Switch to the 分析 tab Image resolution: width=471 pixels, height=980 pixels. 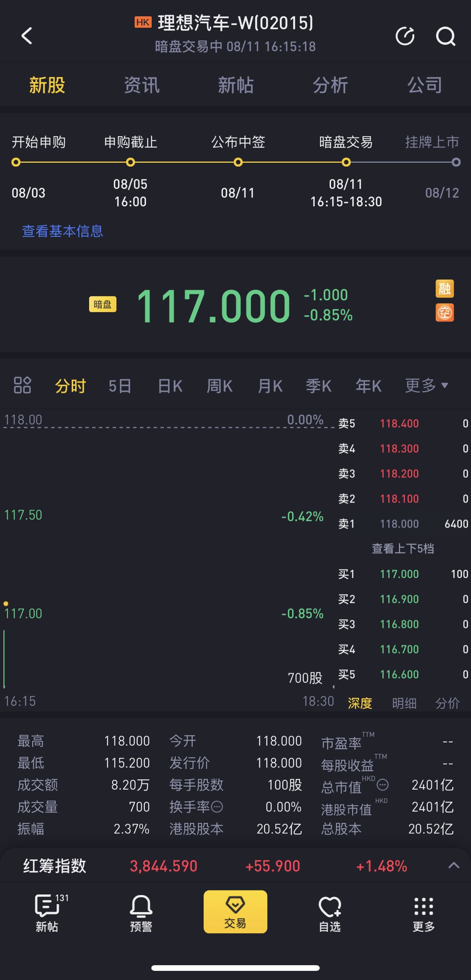point(330,85)
